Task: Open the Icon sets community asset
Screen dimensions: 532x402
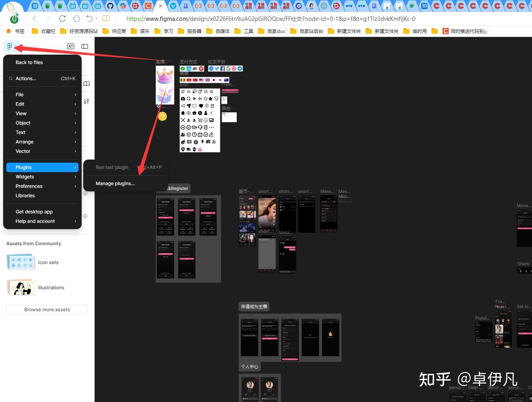Action: pos(33,262)
